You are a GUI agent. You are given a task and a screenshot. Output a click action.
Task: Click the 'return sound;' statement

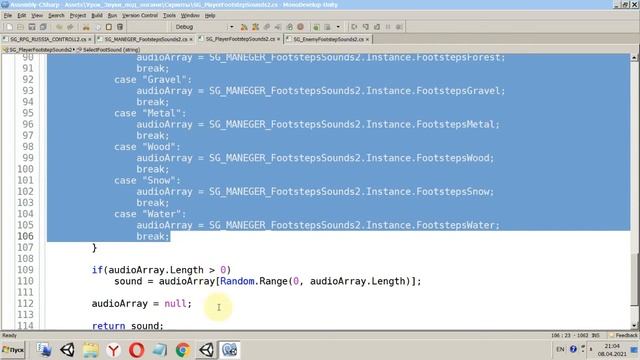[x=127, y=326]
